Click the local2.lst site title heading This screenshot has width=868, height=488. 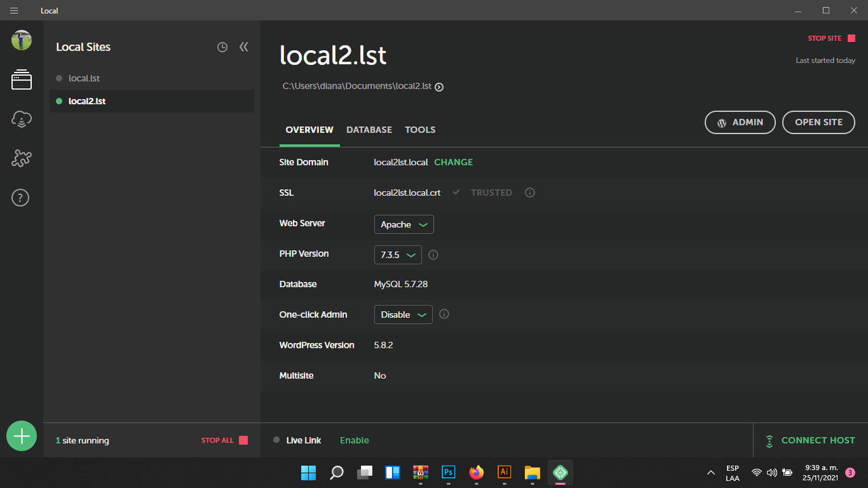point(333,56)
